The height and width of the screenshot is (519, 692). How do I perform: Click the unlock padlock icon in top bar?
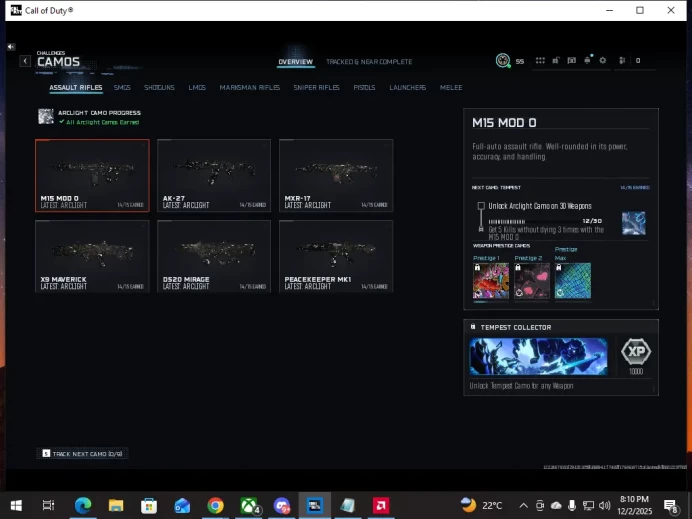(556, 60)
